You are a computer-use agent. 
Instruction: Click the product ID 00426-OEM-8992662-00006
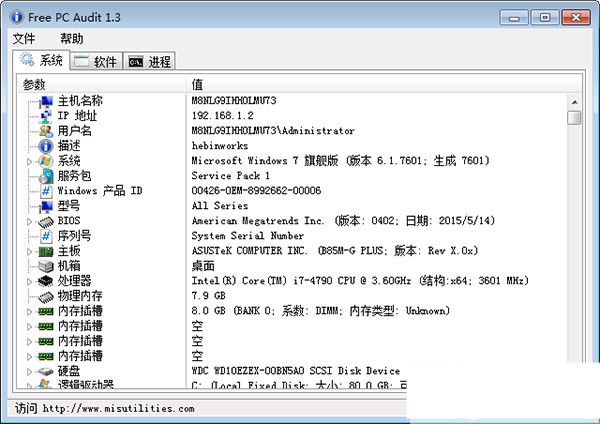256,191
